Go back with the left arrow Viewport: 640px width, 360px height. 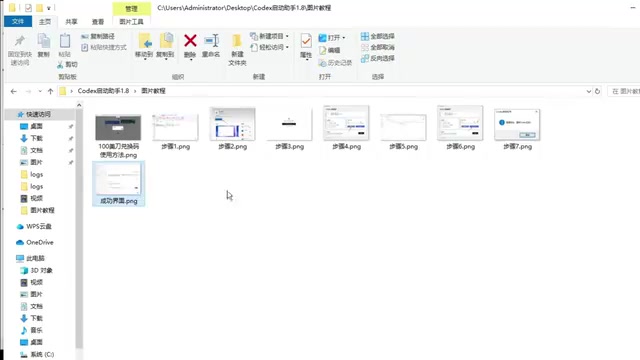13,91
